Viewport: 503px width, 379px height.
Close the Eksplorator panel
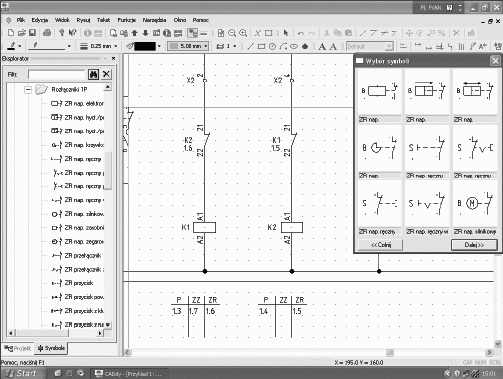[114, 58]
